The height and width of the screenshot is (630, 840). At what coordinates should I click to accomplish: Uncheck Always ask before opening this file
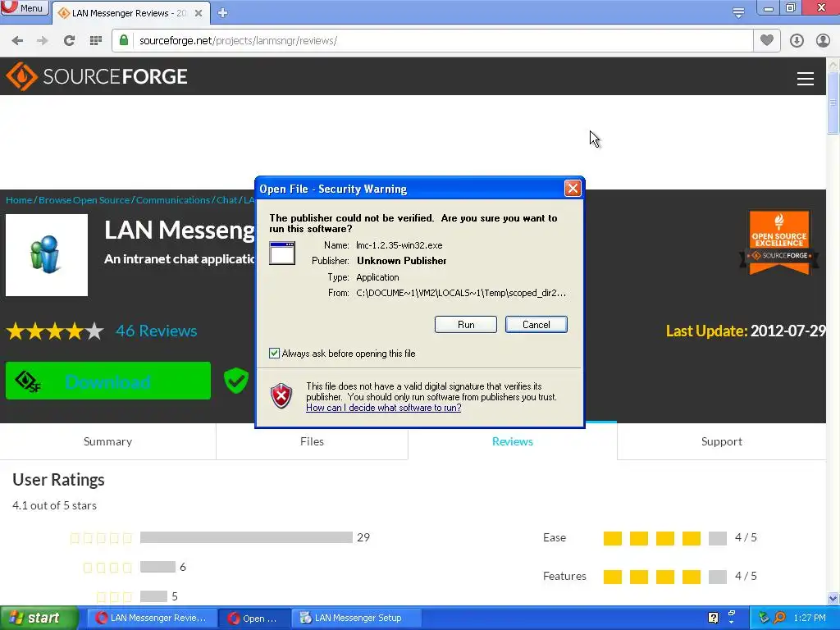pyautogui.click(x=274, y=353)
